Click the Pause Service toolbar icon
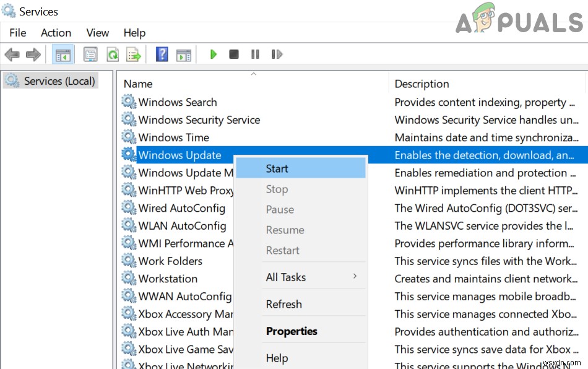This screenshot has height=369, width=588. (255, 54)
